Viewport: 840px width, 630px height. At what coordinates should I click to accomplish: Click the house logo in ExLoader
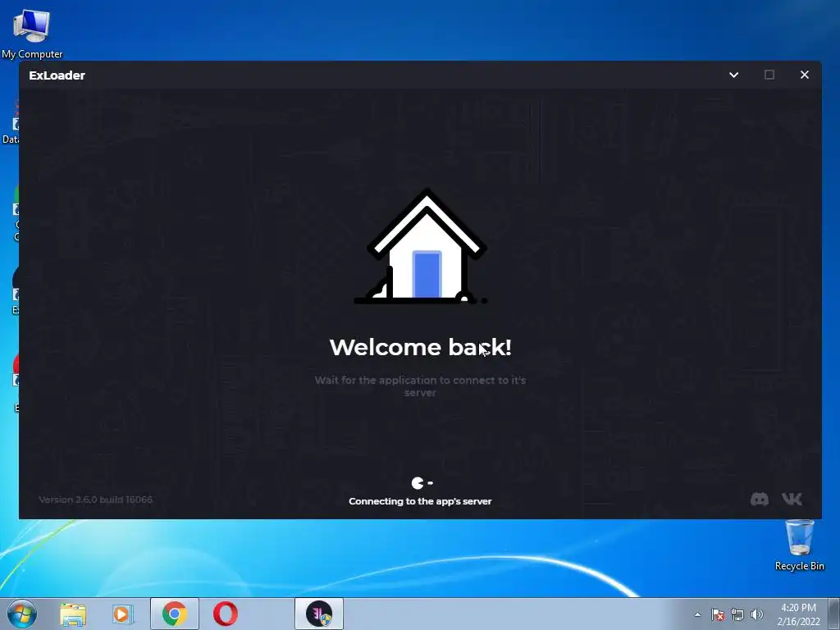click(x=421, y=246)
